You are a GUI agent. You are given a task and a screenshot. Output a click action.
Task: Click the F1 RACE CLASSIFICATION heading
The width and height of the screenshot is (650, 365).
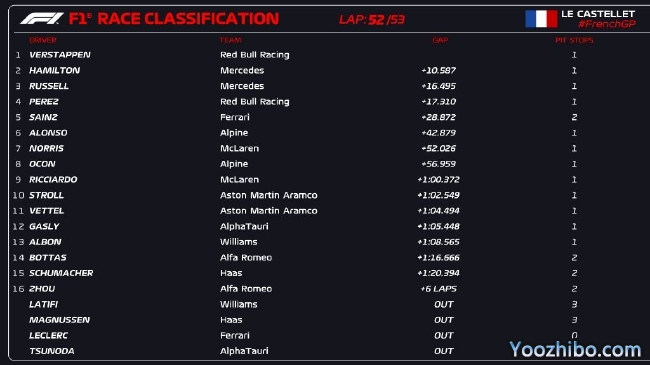click(x=174, y=19)
